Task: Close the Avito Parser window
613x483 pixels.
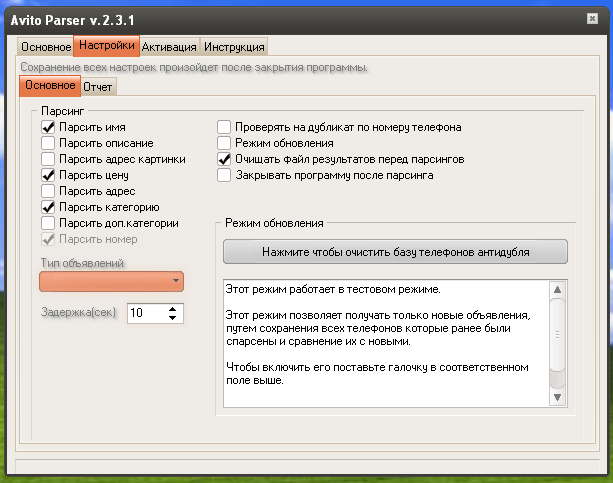Action: 591,17
